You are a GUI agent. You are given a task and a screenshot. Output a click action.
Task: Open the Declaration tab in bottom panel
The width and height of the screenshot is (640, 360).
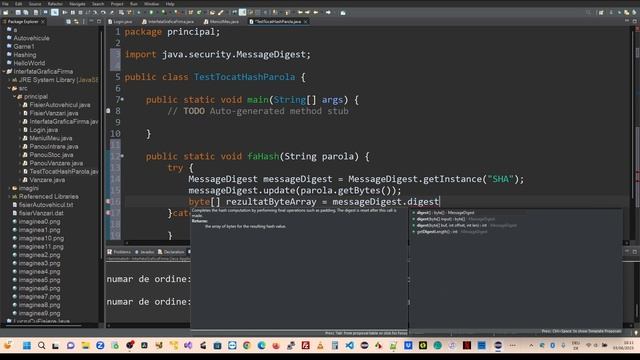click(171, 252)
